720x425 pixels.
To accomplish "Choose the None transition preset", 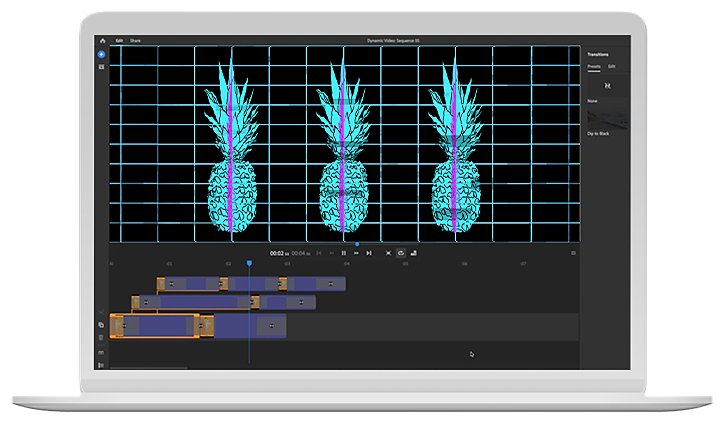I will (607, 86).
